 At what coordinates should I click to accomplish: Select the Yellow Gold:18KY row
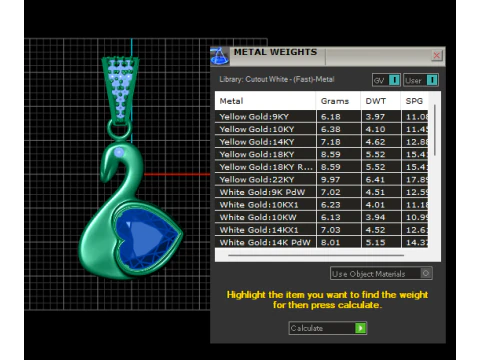pyautogui.click(x=321, y=154)
